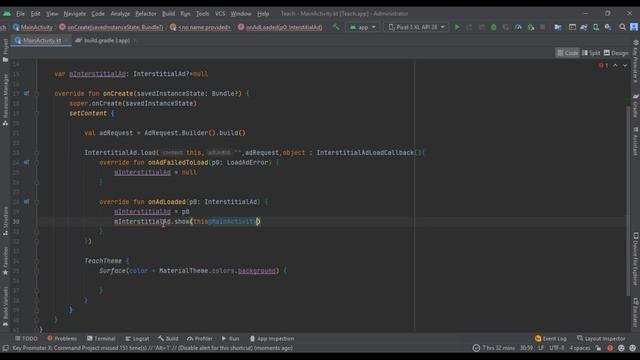The image size is (640, 360).
Task: Open the Gradle right sidebar tab
Action: pos(636,105)
